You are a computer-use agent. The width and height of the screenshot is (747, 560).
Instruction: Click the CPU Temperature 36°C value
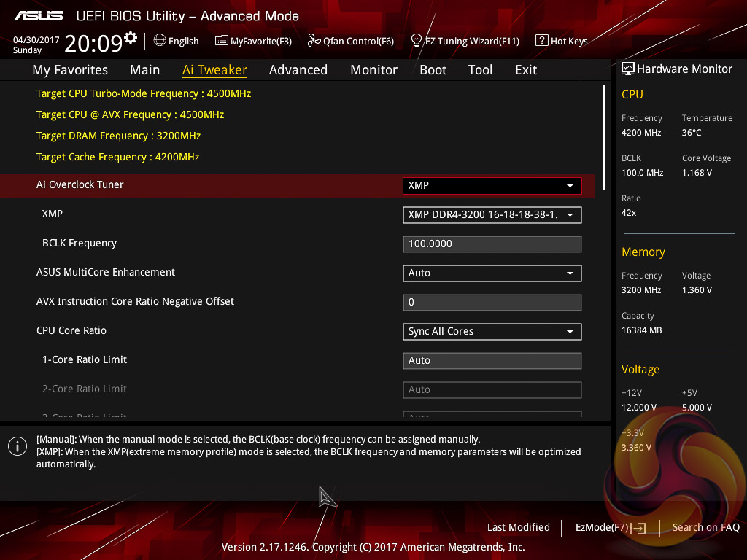[x=692, y=133]
